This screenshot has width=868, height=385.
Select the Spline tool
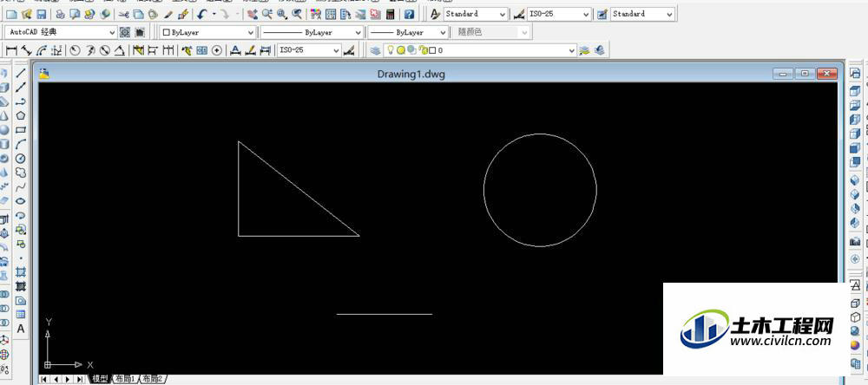(x=21, y=187)
